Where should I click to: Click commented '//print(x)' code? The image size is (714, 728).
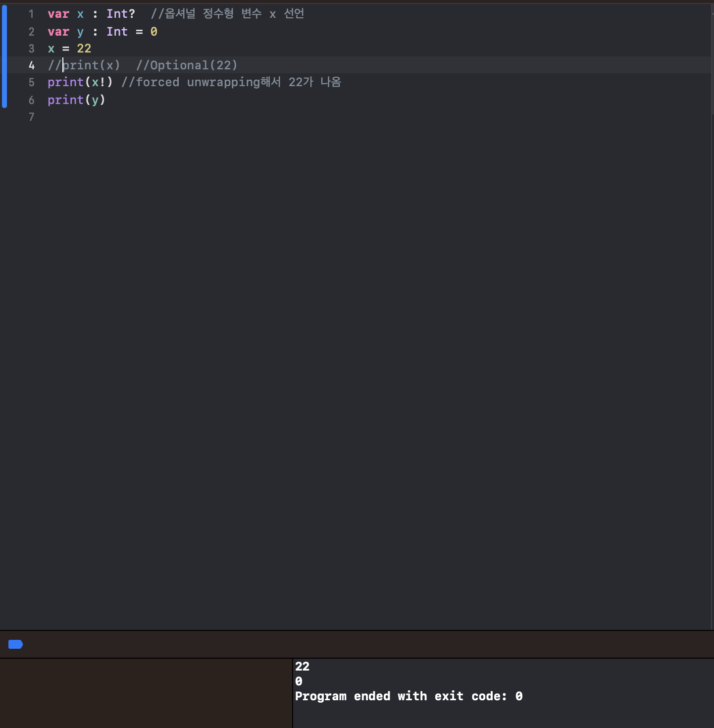tap(84, 65)
